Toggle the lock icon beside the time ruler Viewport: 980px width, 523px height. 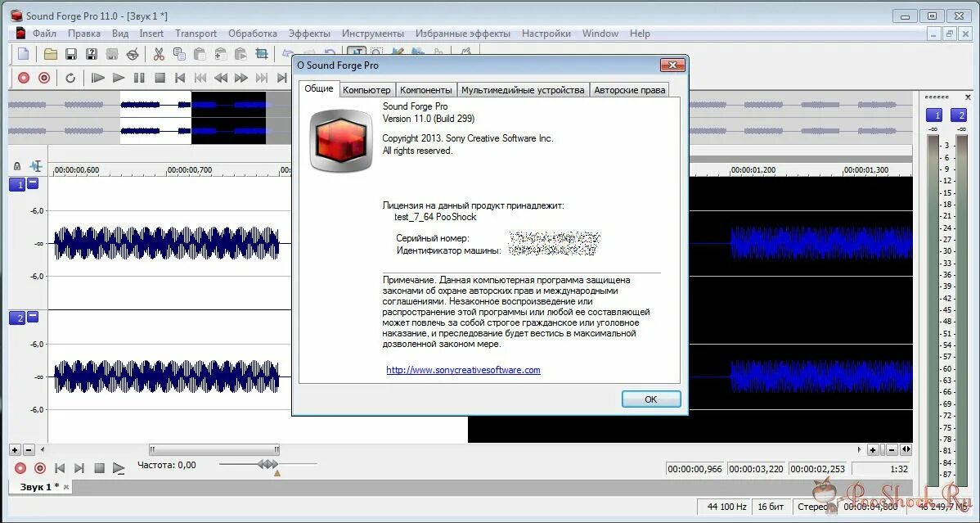tap(17, 166)
